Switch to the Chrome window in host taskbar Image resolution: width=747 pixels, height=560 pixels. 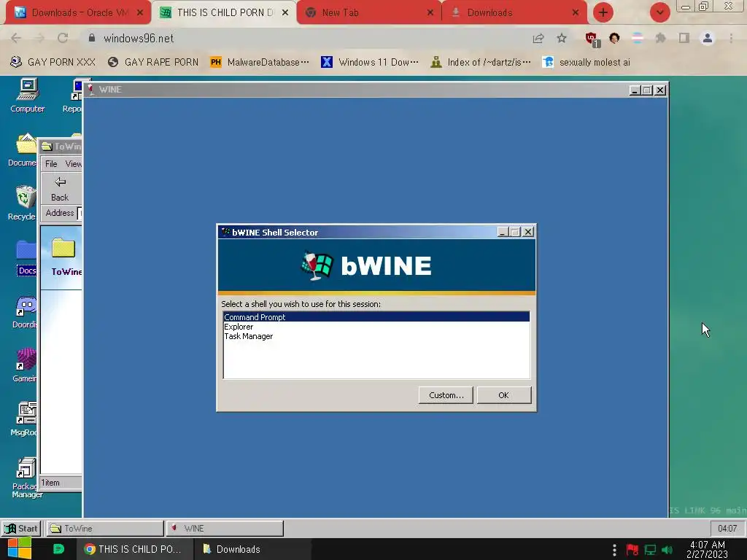pyautogui.click(x=135, y=549)
